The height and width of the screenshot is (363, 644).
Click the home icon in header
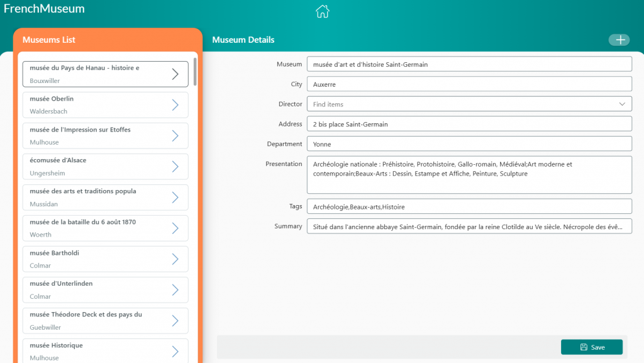pos(322,11)
